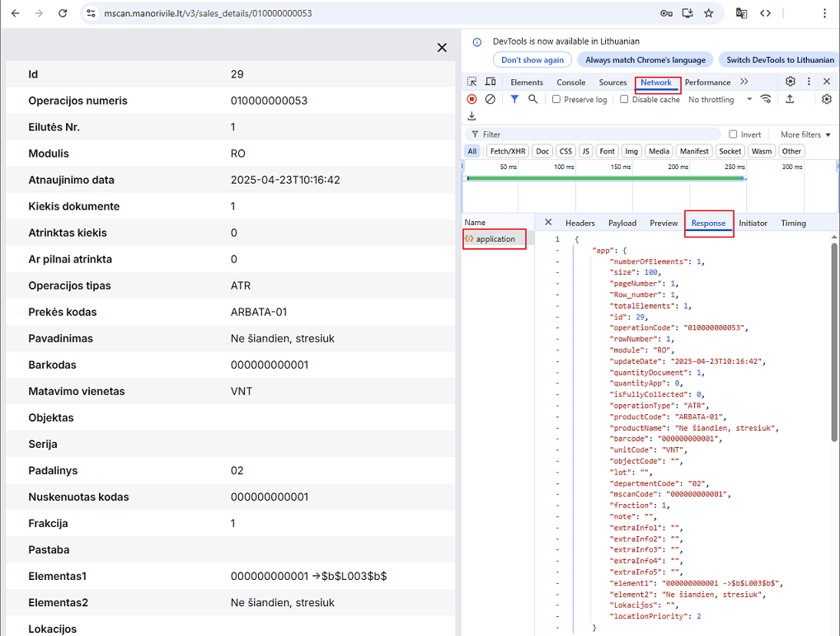Stop recording network log
The height and width of the screenshot is (636, 840).
coord(472,99)
